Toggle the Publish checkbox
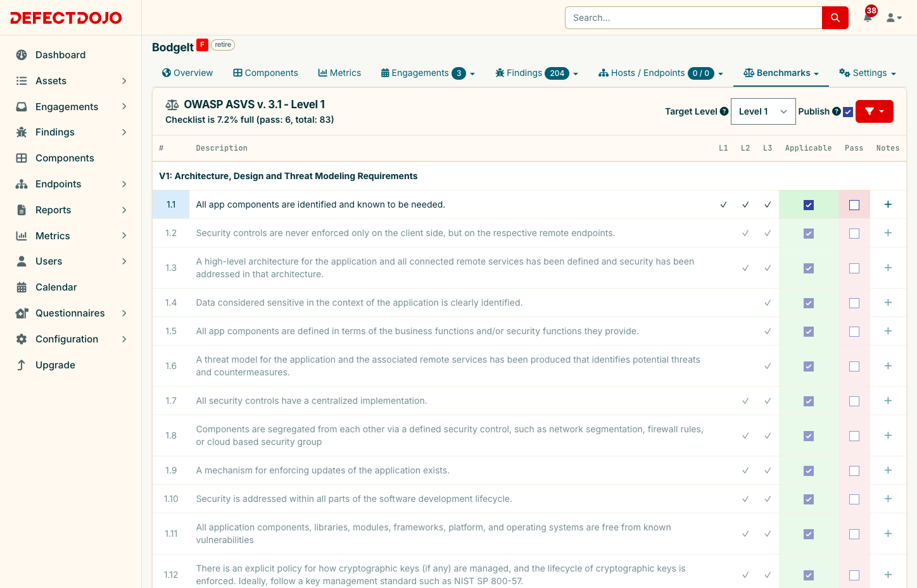This screenshot has height=588, width=917. [x=848, y=112]
